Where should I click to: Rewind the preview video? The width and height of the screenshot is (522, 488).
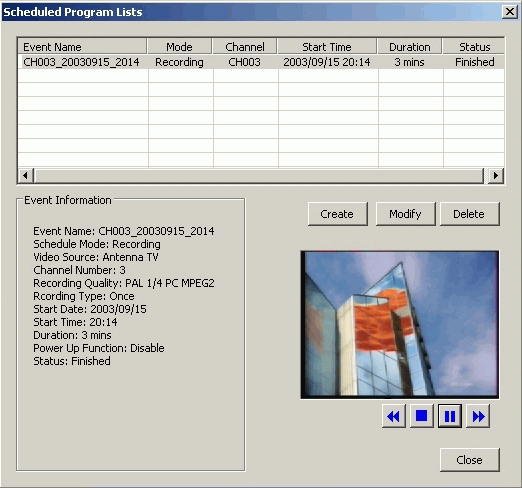point(394,416)
